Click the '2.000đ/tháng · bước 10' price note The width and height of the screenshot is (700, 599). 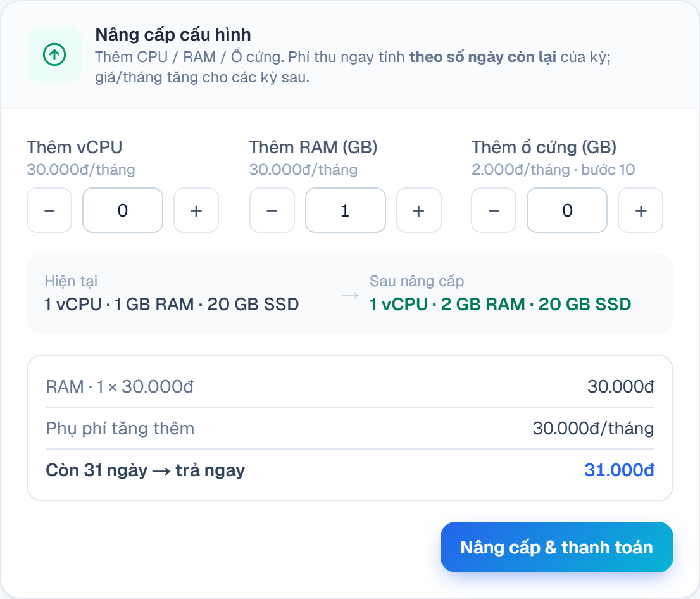(553, 170)
